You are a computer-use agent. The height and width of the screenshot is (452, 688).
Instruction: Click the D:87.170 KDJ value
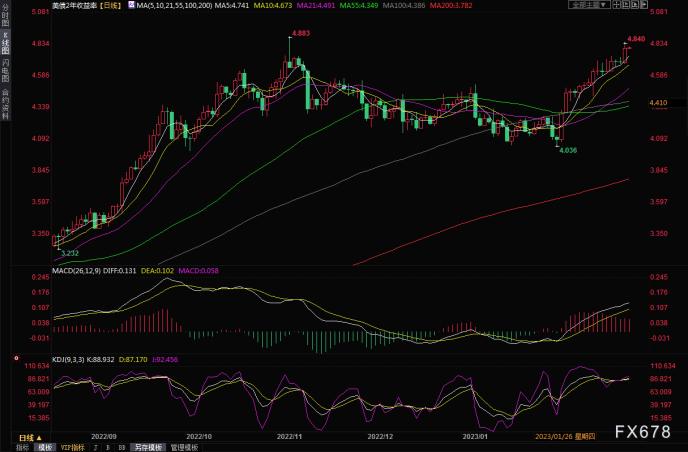133,359
